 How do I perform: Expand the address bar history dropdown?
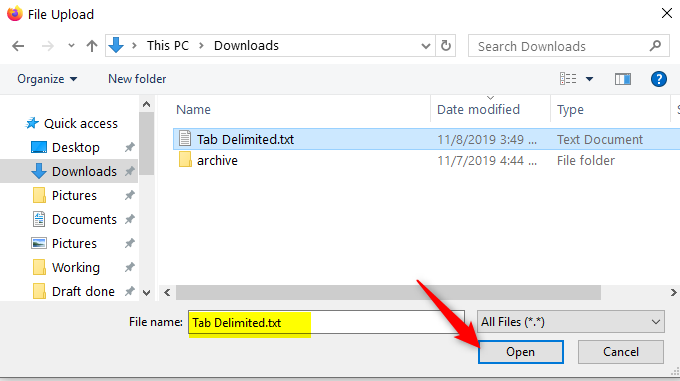click(425, 46)
